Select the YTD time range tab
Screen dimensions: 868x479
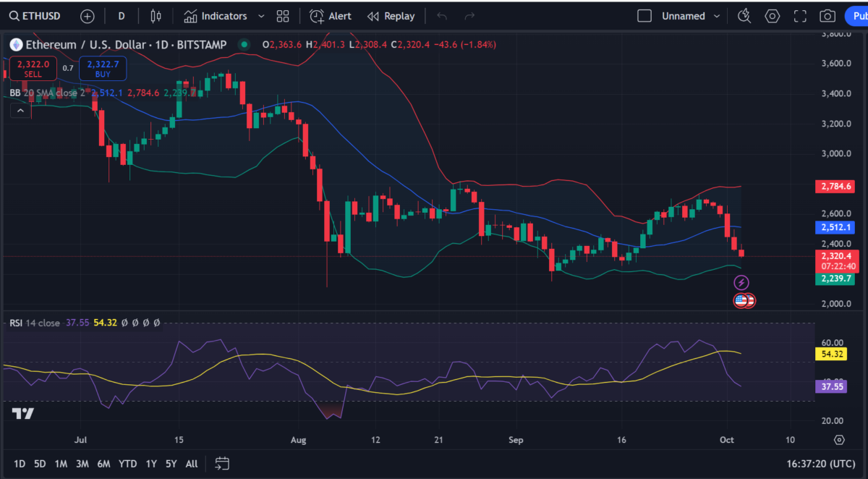coord(128,463)
